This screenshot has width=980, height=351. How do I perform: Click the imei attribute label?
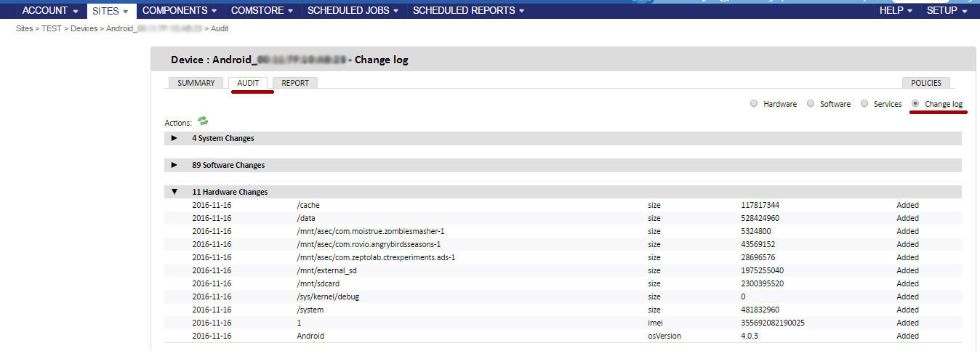tap(655, 323)
